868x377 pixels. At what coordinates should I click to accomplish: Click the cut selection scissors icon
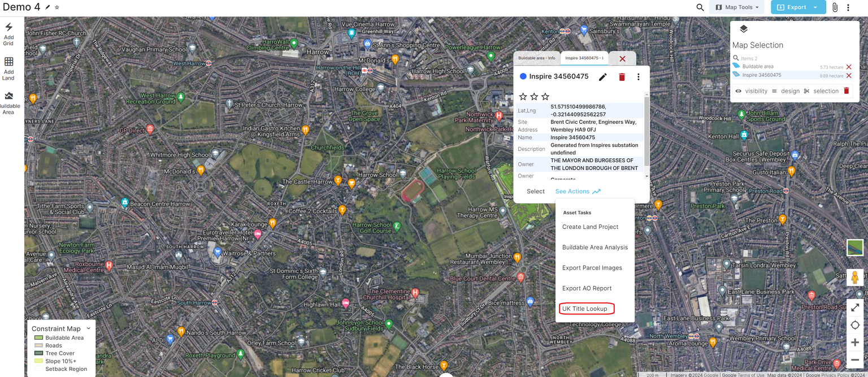(x=807, y=90)
